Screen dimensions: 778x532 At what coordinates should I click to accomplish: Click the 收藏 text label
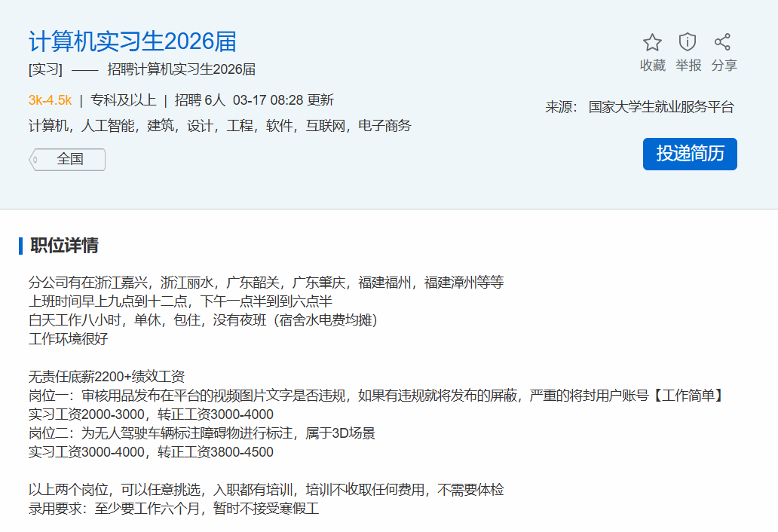pos(652,66)
